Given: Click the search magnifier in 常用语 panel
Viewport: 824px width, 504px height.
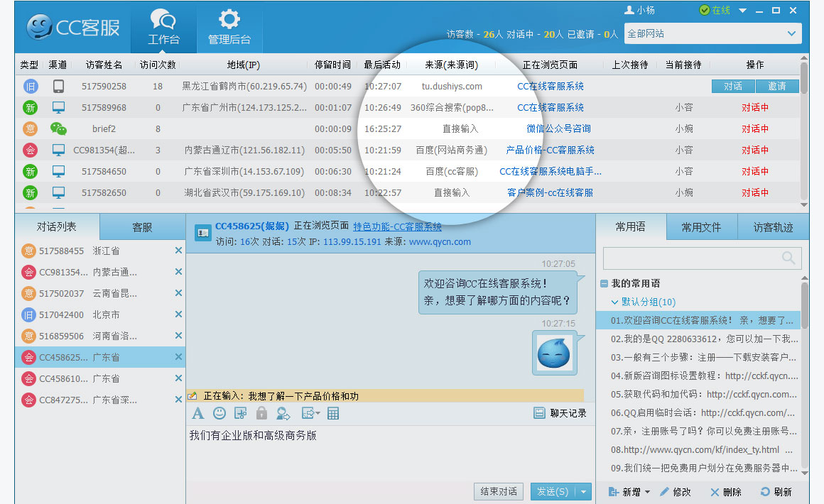Looking at the screenshot, I should 788,258.
